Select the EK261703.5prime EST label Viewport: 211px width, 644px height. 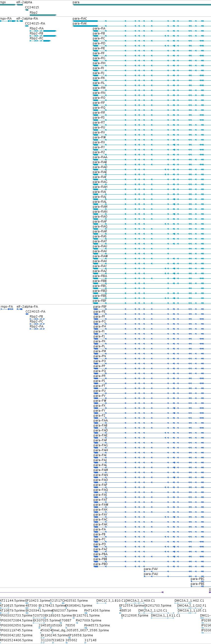[158, 606]
